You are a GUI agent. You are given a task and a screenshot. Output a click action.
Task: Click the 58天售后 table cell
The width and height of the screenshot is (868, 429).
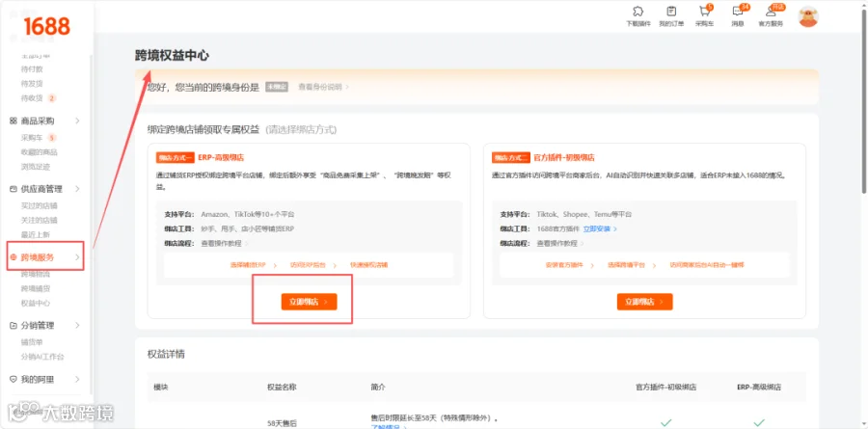pyautogui.click(x=282, y=423)
